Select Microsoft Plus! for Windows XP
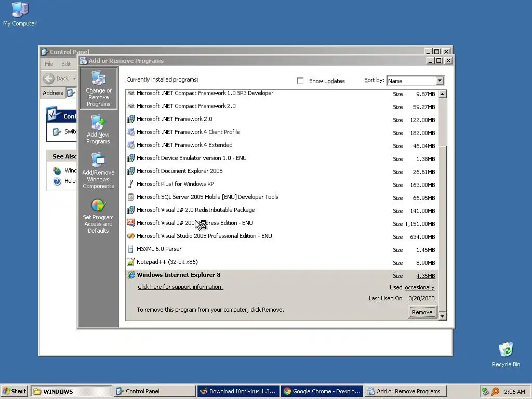Image resolution: width=532 pixels, height=399 pixels. (x=282, y=184)
